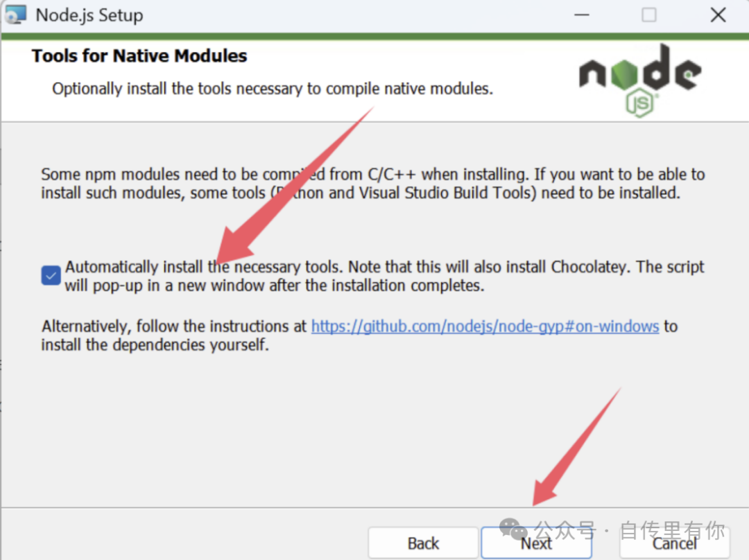
Task: Click the paragraph starting 'Some npm modules need'
Action: (372, 184)
